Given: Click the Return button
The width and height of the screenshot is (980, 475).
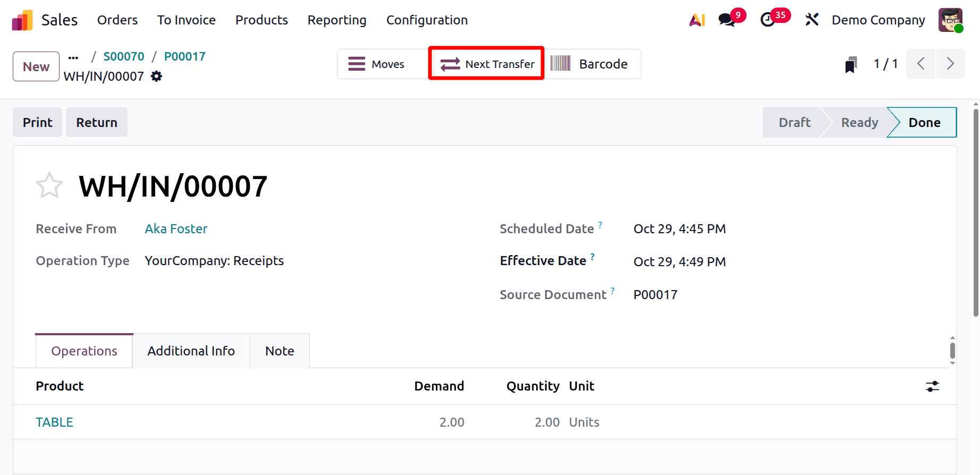Looking at the screenshot, I should click(97, 122).
